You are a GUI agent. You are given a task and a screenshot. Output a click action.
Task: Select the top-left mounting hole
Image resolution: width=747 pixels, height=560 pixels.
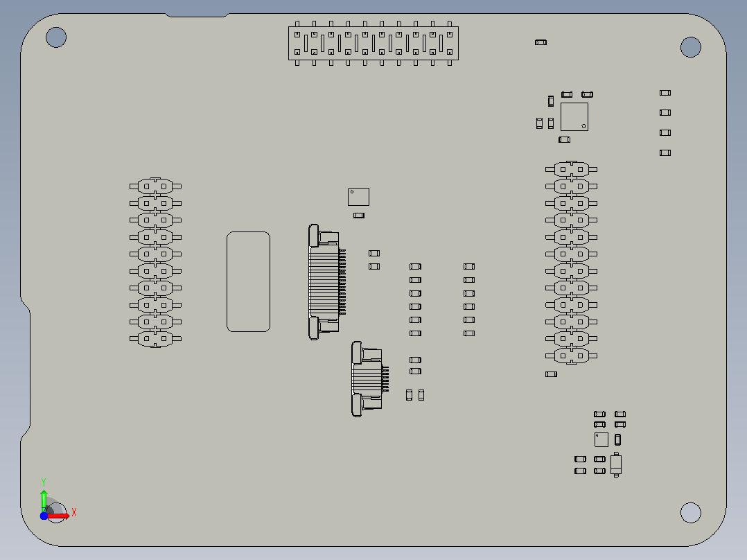click(56, 37)
